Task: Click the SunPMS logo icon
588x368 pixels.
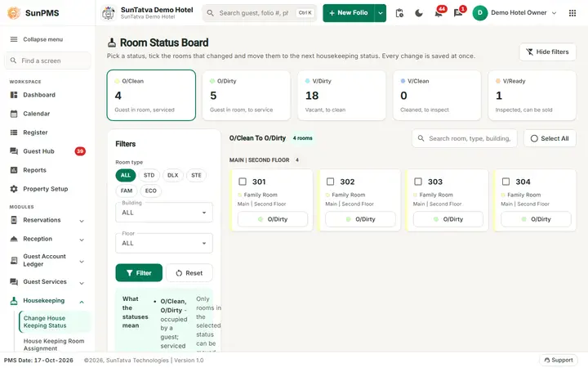Action: [14, 13]
